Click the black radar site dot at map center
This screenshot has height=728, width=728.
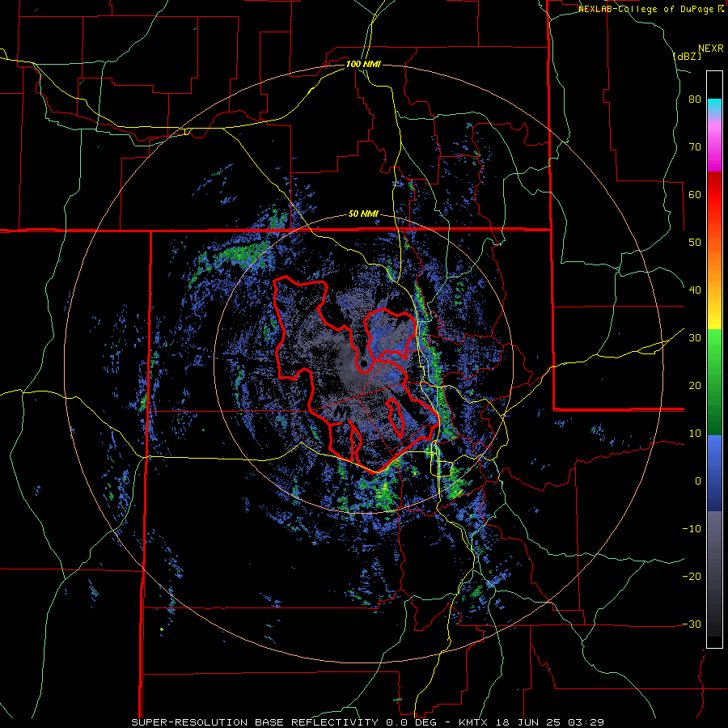click(x=364, y=363)
